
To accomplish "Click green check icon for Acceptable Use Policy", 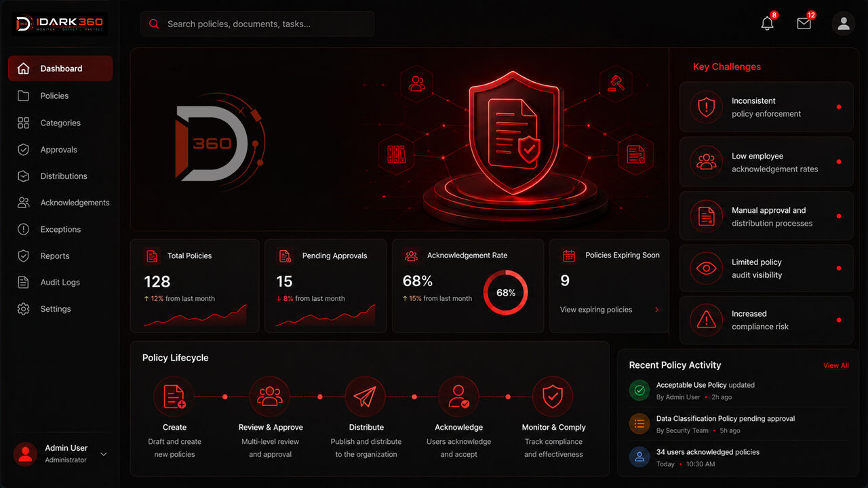I will (x=639, y=390).
